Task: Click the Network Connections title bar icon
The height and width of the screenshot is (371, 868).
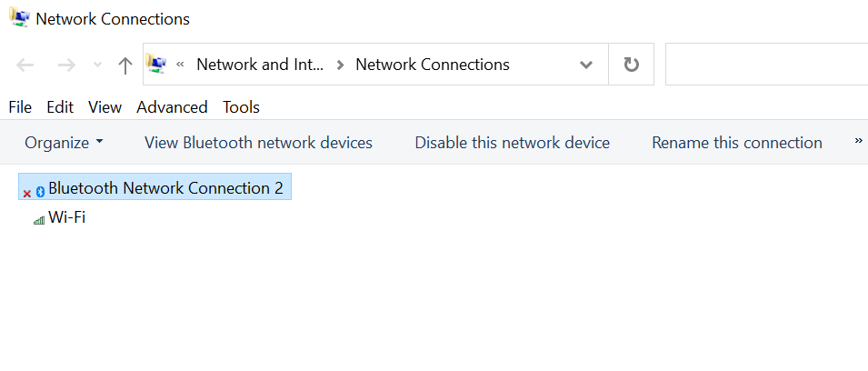Action: pyautogui.click(x=19, y=18)
